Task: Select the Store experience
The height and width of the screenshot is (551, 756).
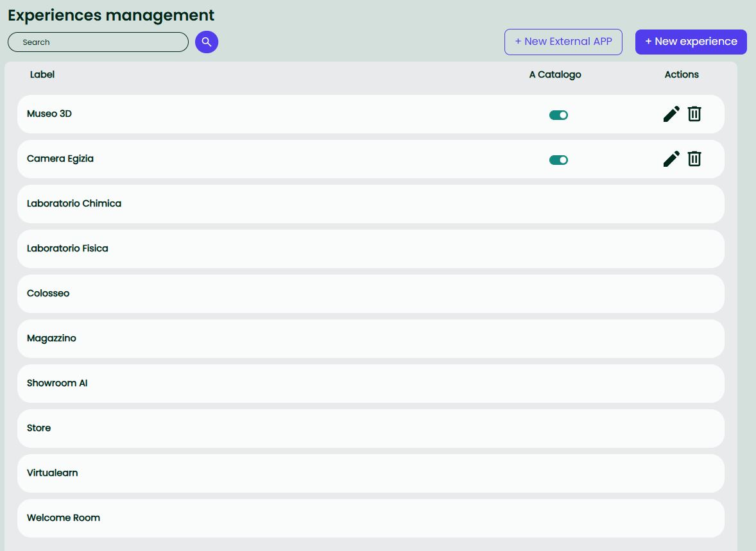Action: point(39,428)
